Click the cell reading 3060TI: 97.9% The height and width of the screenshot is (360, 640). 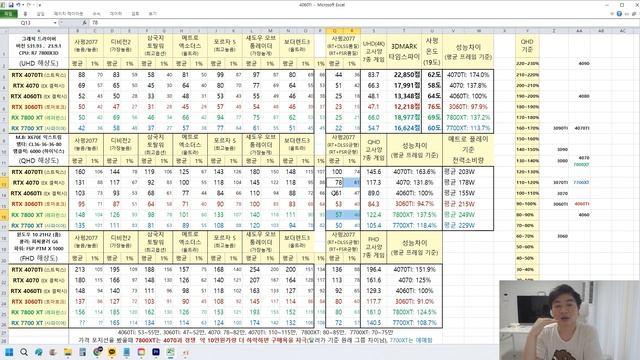[x=468, y=107]
